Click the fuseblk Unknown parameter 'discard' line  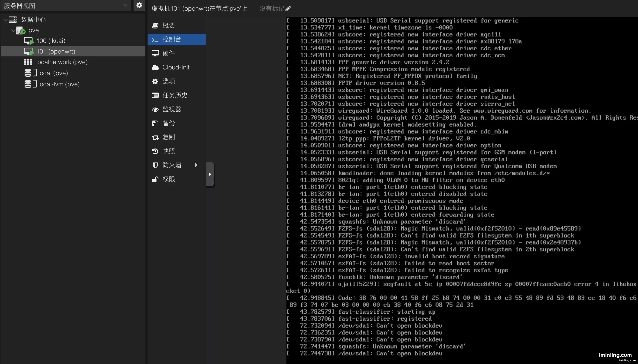coord(374,277)
